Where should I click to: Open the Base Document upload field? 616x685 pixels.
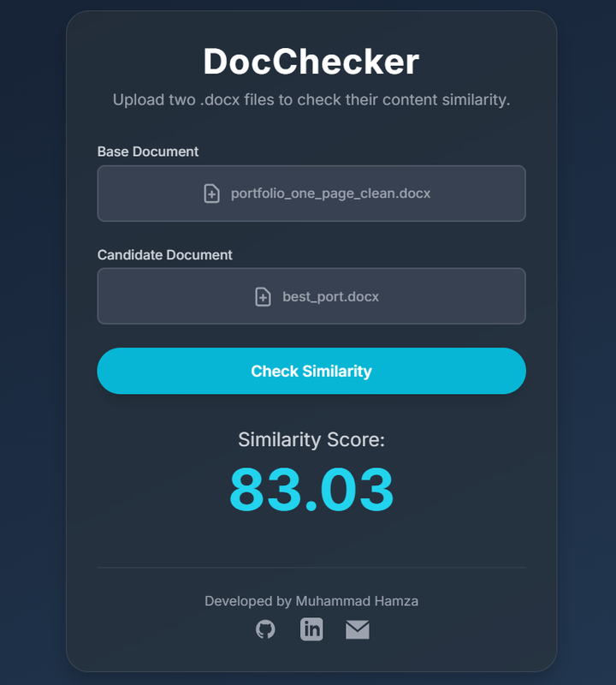[x=311, y=194]
